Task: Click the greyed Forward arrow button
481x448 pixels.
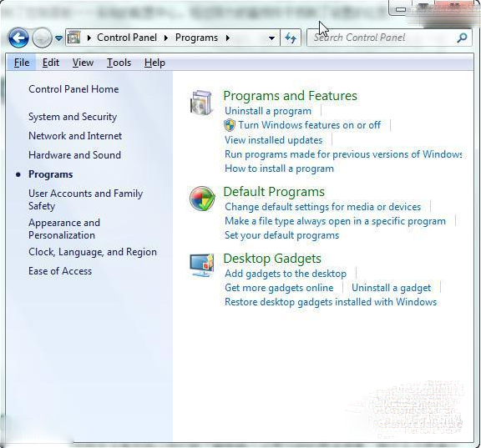Action: (x=42, y=38)
